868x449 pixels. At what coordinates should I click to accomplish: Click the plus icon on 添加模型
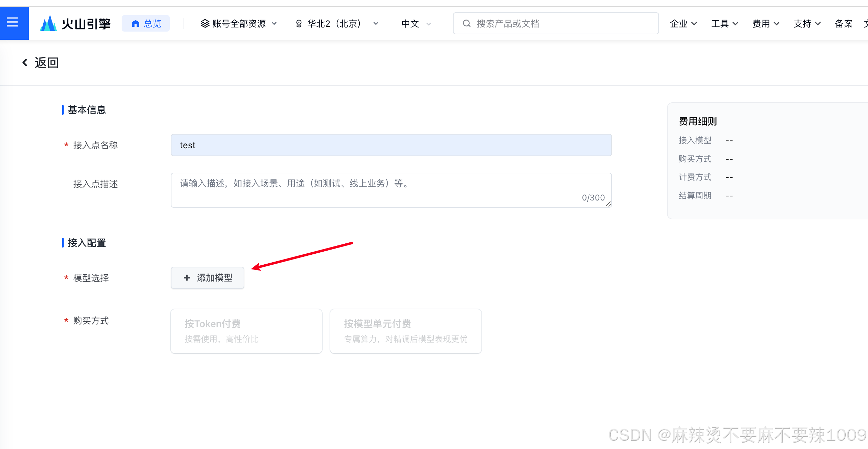coord(187,278)
